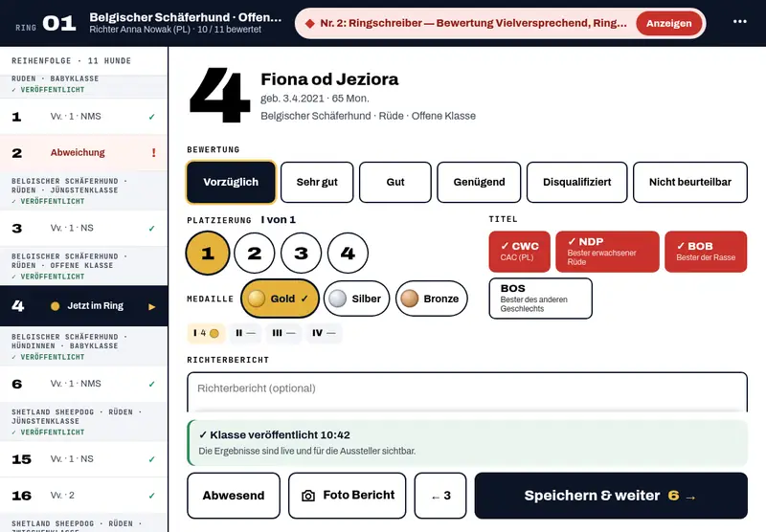Screen dimensions: 766x532
Task: Click the green checkmark in row 6
Action: tap(152, 384)
